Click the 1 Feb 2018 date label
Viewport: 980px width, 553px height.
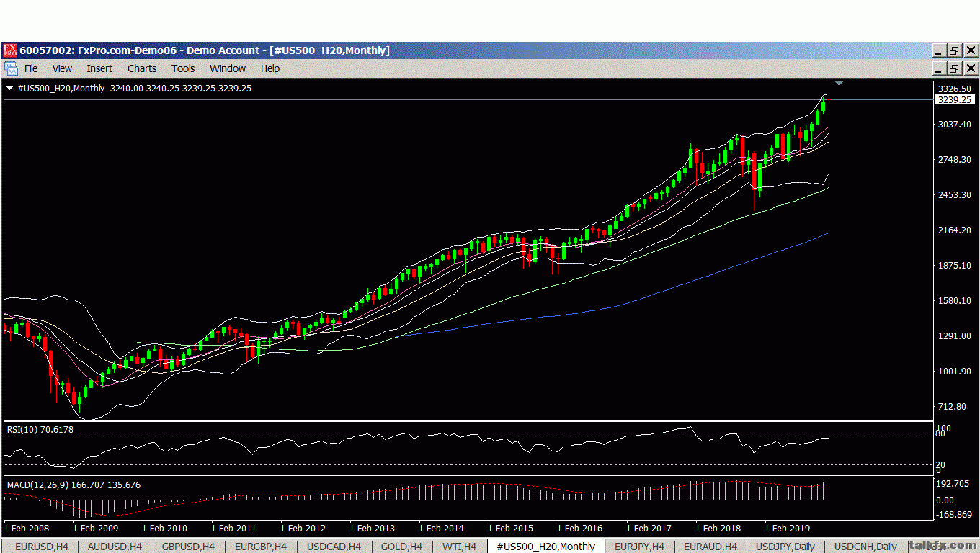718,528
